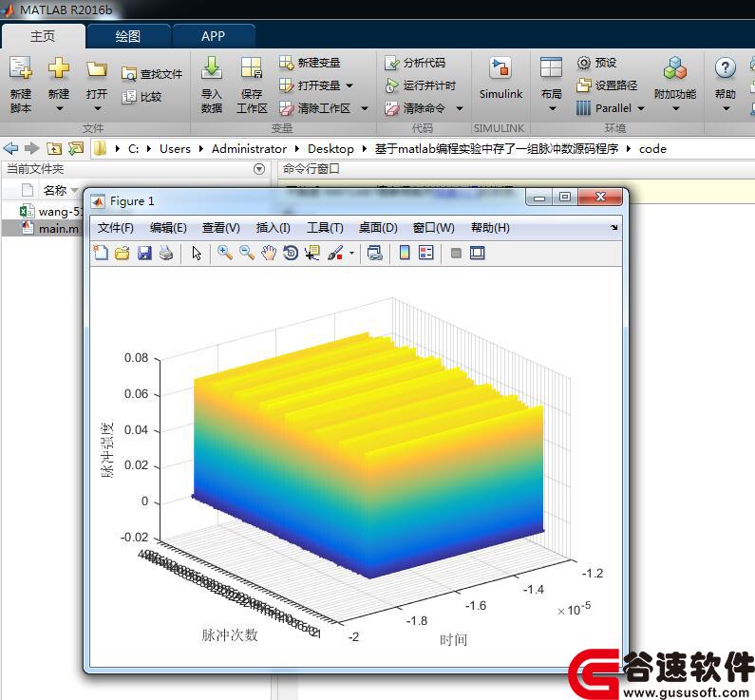Click Browse for folder button
The height and width of the screenshot is (700, 755).
(x=76, y=148)
